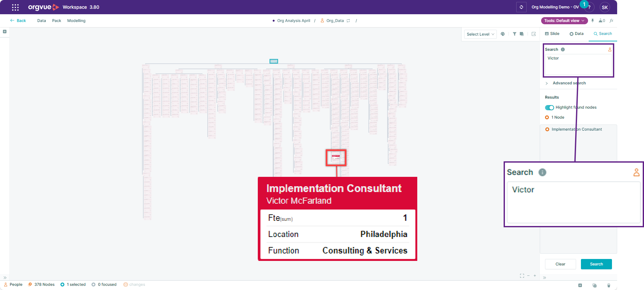Select the 1 Node result radio

point(547,117)
